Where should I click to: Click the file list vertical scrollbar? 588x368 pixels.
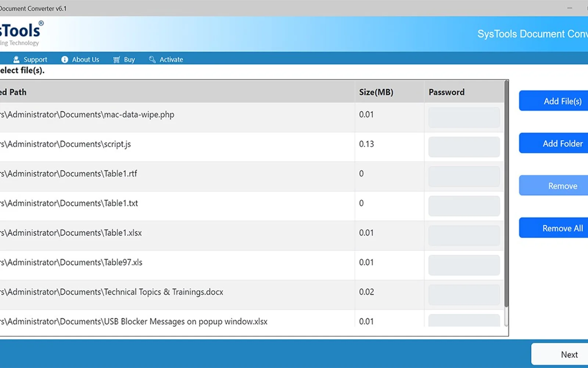(506, 194)
